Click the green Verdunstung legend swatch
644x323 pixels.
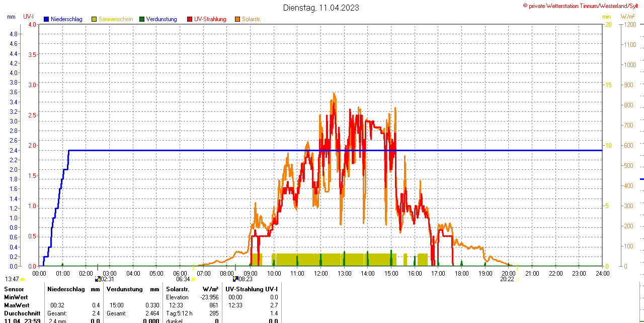pos(142,19)
